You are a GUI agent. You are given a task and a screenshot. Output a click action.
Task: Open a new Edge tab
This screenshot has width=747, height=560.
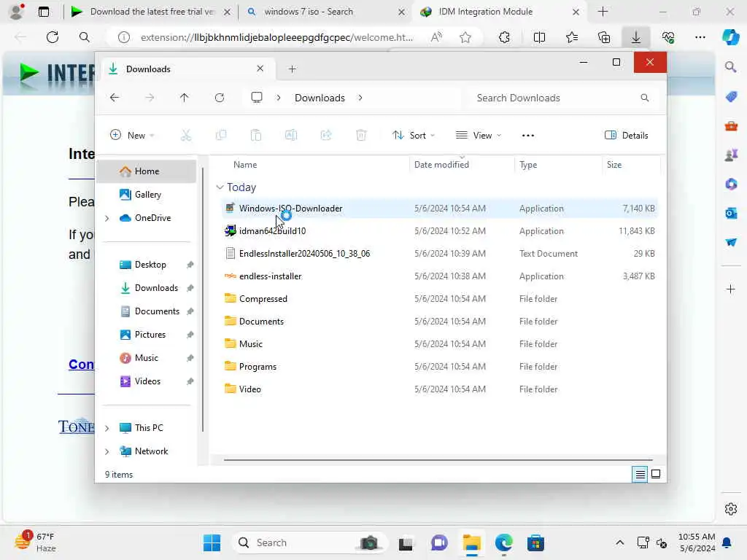click(603, 12)
